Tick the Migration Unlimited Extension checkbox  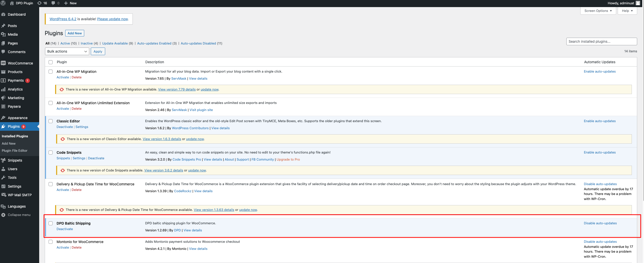51,103
